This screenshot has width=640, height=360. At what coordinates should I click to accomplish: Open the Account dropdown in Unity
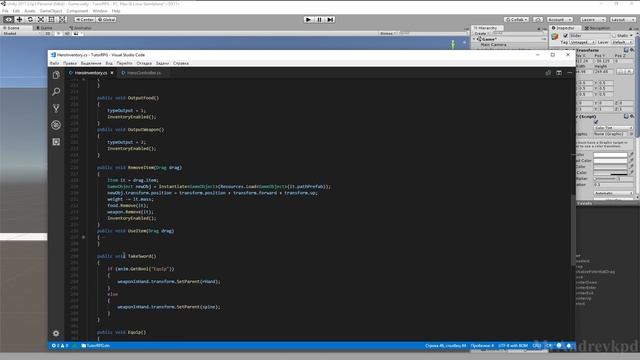tap(560, 20)
